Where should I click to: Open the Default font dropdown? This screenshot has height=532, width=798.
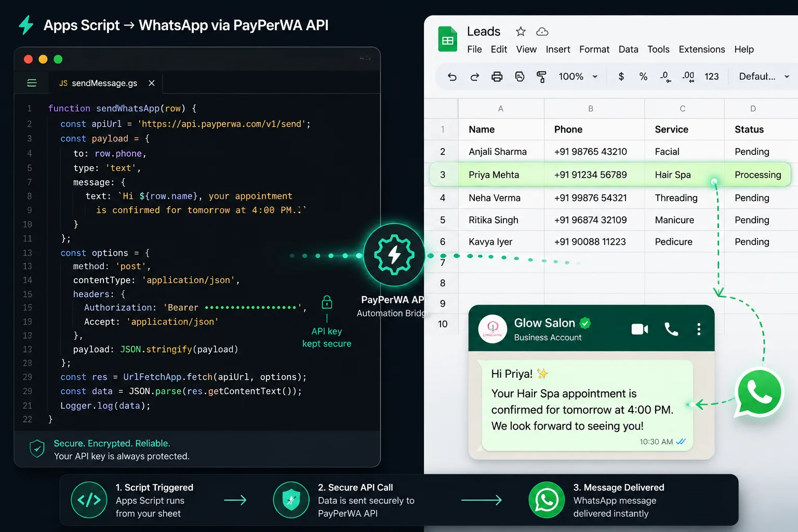tap(764, 77)
